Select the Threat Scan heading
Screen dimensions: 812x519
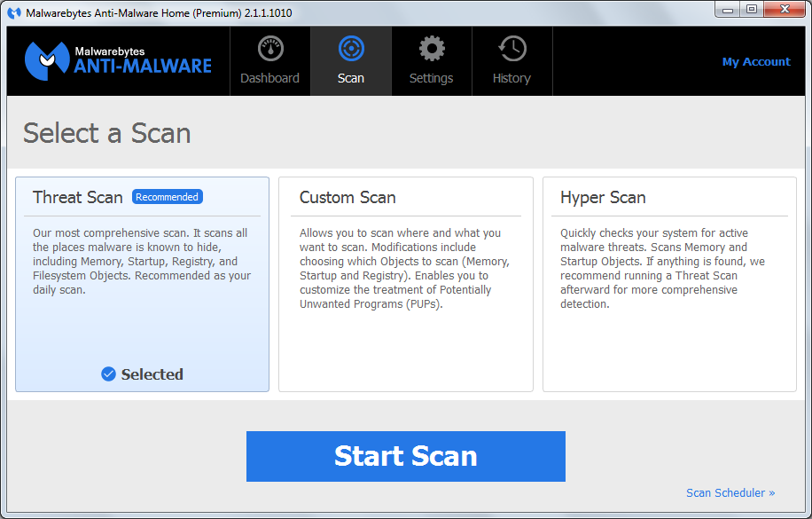pyautogui.click(x=78, y=198)
